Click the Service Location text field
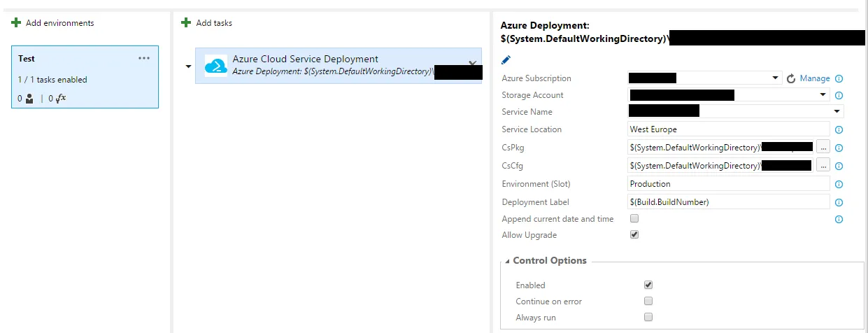Viewport: 868px width, 333px height. pos(728,129)
